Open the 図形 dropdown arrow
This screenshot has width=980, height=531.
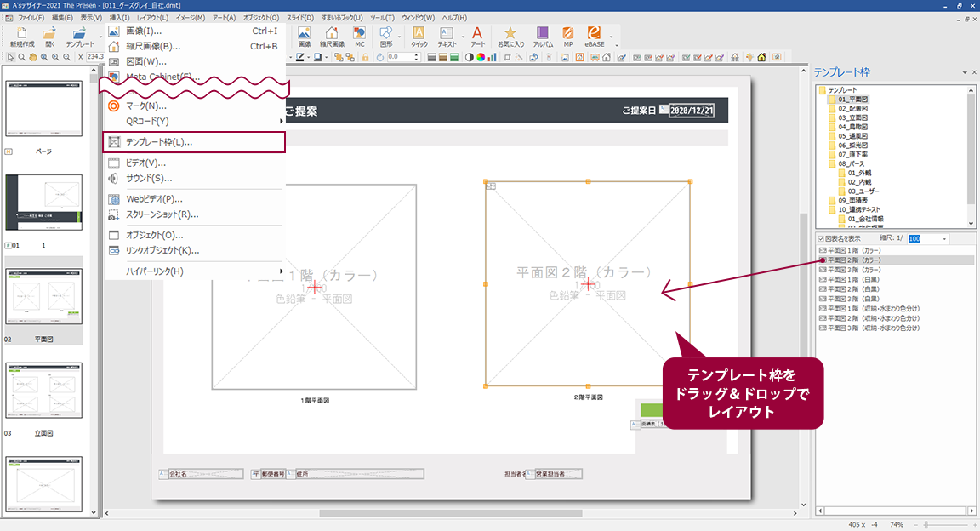(x=399, y=37)
